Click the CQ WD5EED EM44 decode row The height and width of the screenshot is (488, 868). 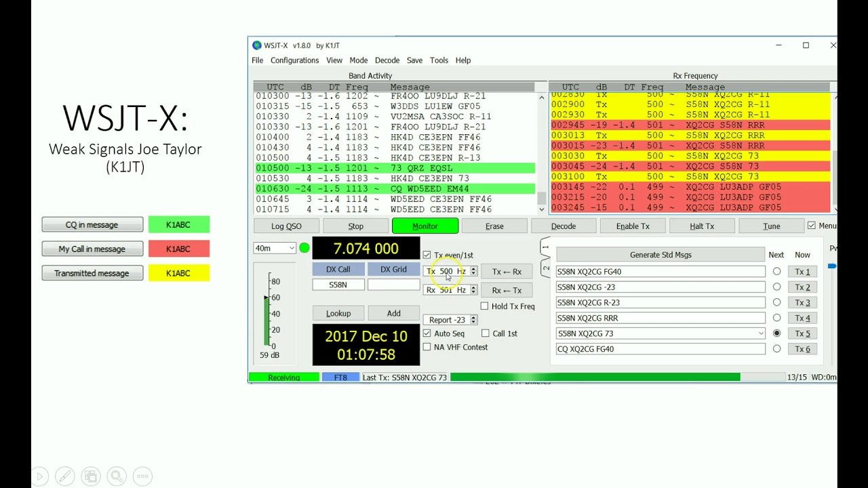pos(395,189)
